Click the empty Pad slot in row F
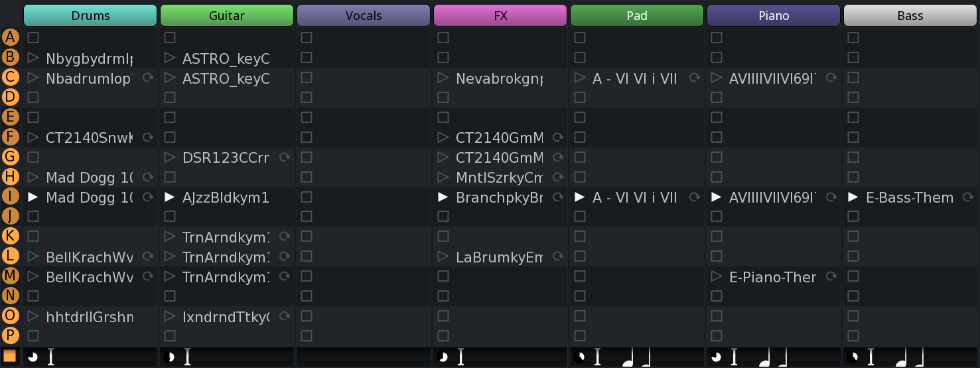 point(580,138)
